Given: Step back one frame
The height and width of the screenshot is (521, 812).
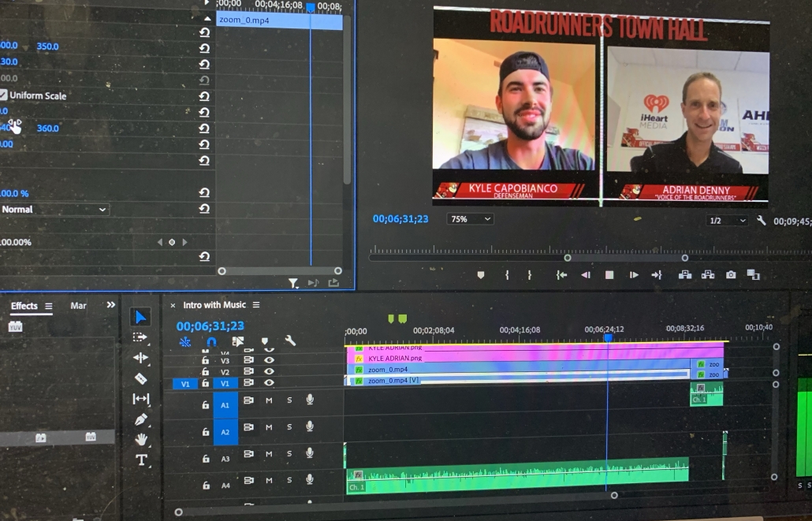Looking at the screenshot, I should [x=586, y=275].
